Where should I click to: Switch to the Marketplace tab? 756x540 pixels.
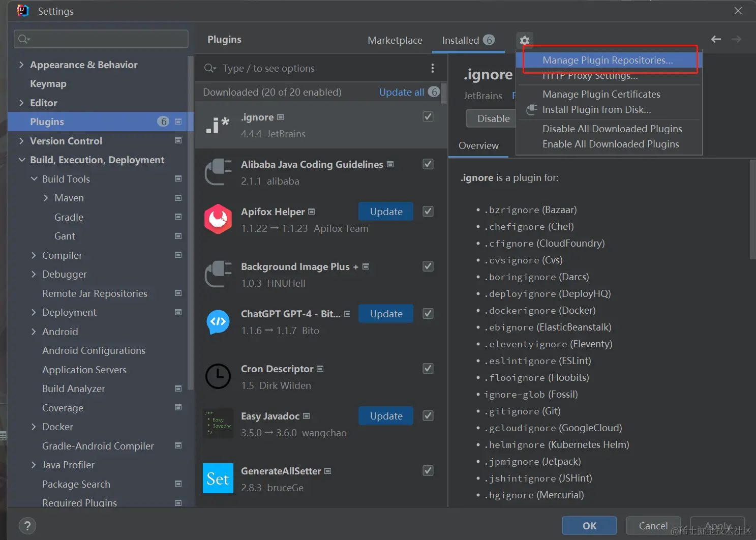coord(395,40)
